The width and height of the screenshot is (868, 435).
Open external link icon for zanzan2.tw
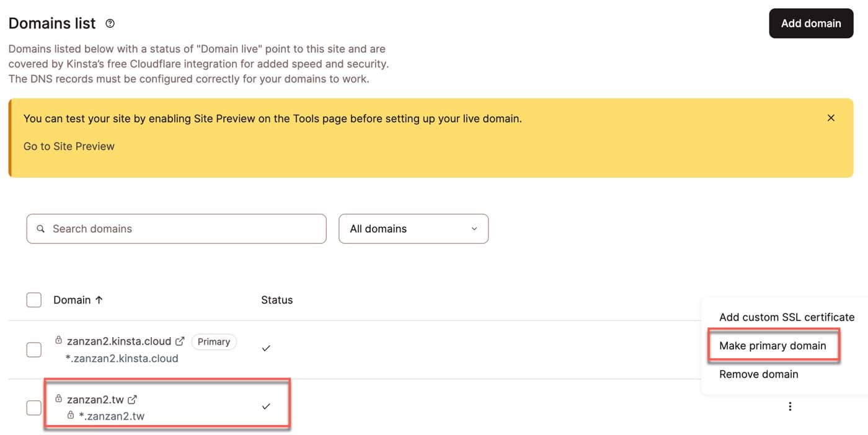[132, 400]
